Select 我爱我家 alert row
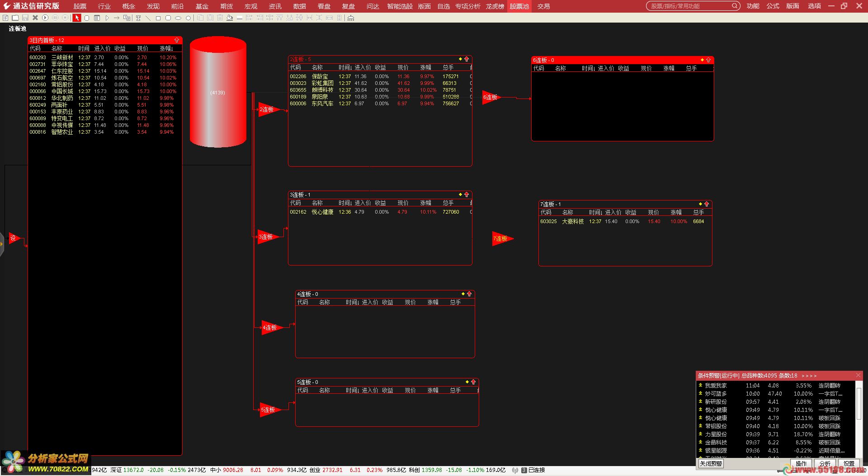Image resolution: width=868 pixels, height=476 pixels. 776,386
